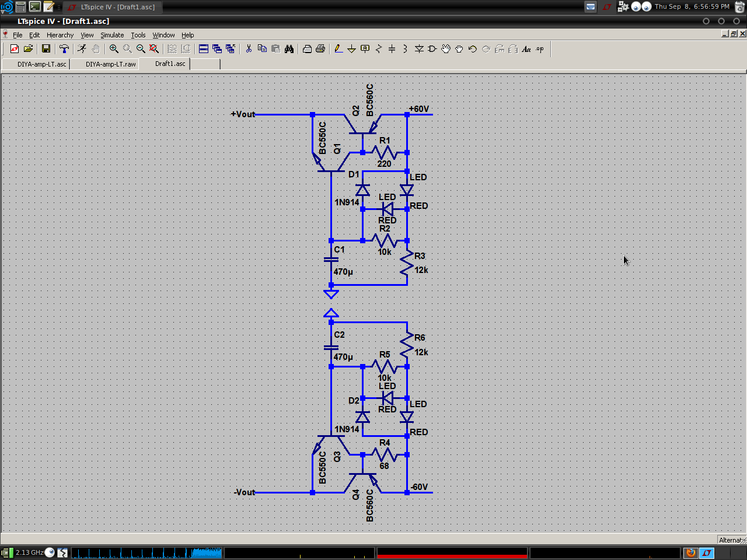This screenshot has width=747, height=560.
Task: Open the terminal launcher in top panel
Action: point(34,6)
